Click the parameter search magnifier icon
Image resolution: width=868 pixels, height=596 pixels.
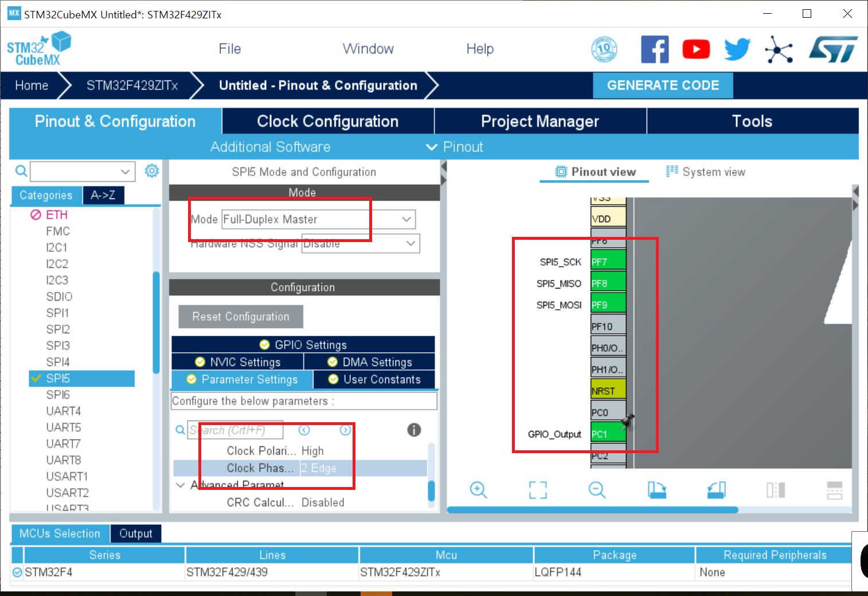(180, 430)
